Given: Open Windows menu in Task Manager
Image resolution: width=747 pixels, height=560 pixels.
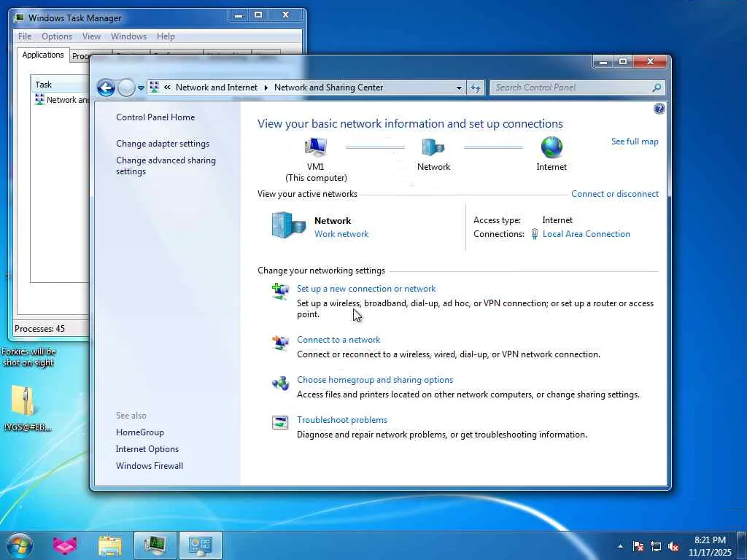Looking at the screenshot, I should [x=128, y=36].
